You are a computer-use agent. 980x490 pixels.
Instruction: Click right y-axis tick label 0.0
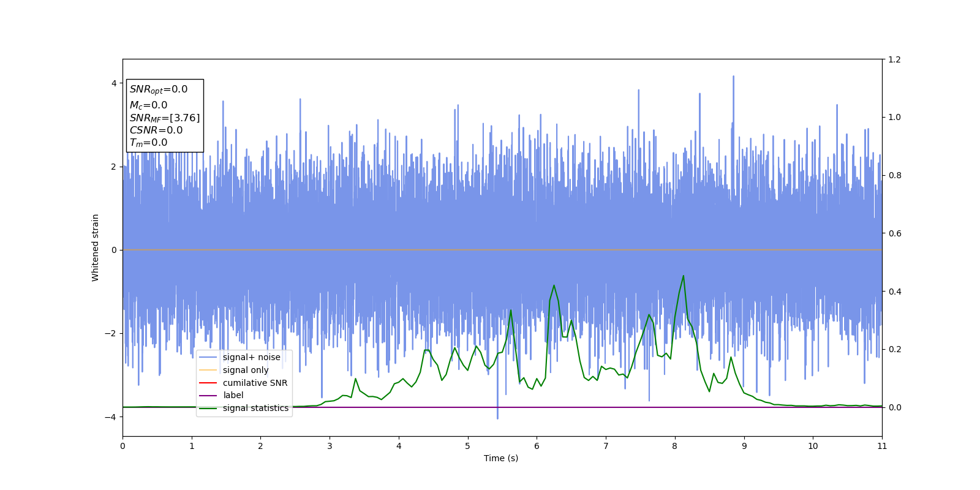894,407
